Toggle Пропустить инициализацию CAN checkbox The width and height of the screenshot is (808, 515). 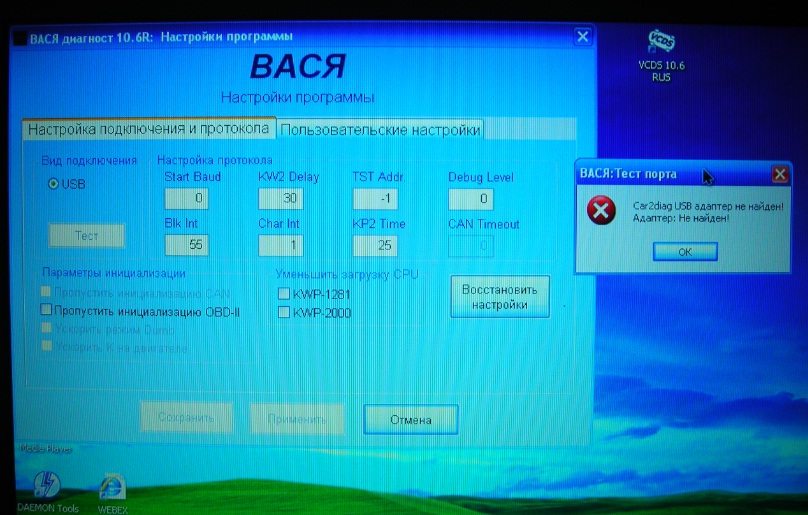coord(46,292)
